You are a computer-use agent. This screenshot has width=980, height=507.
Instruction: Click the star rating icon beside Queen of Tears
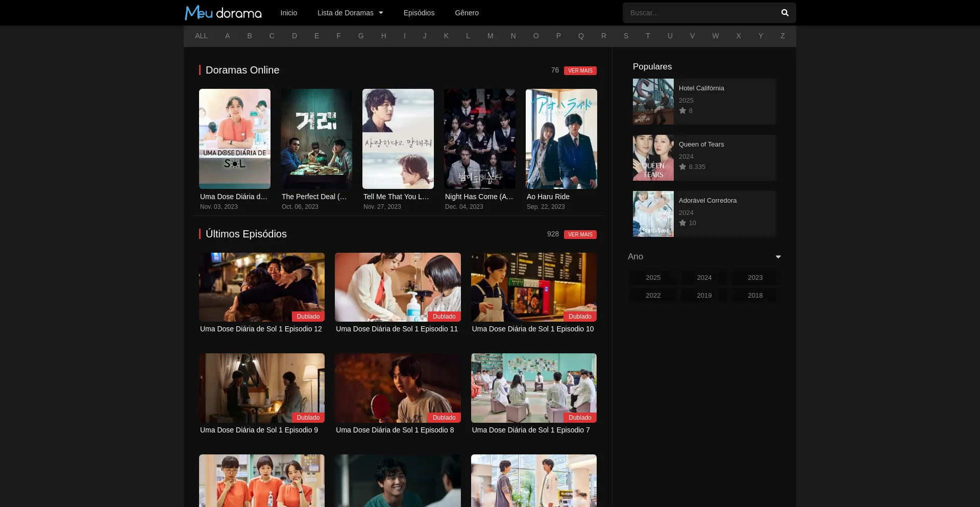click(x=682, y=166)
